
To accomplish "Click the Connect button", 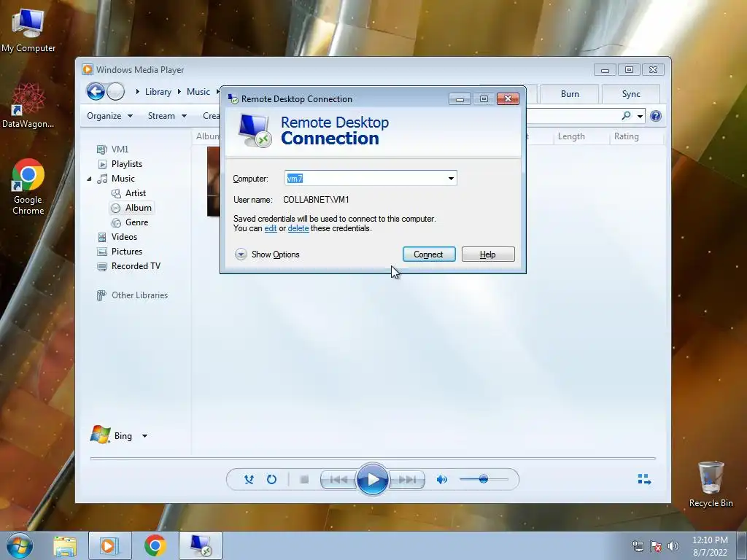I will click(429, 254).
